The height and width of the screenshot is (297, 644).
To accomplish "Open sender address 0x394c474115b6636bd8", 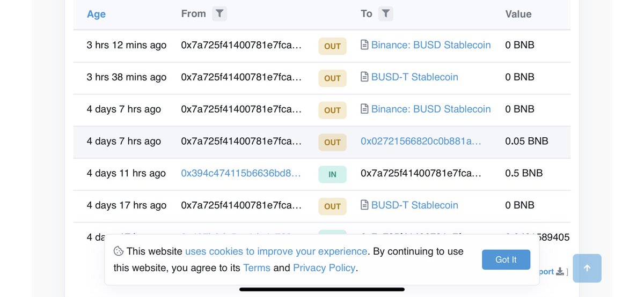I will 241,173.
